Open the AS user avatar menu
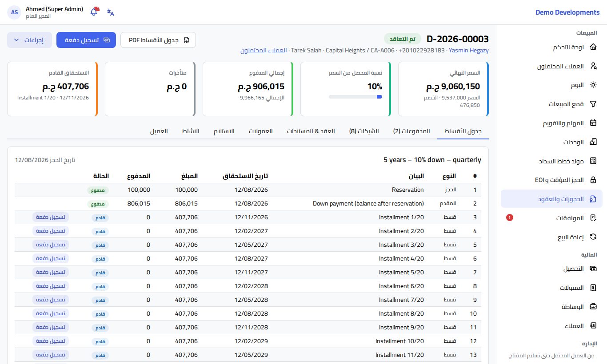The width and height of the screenshot is (607, 364). click(x=14, y=12)
